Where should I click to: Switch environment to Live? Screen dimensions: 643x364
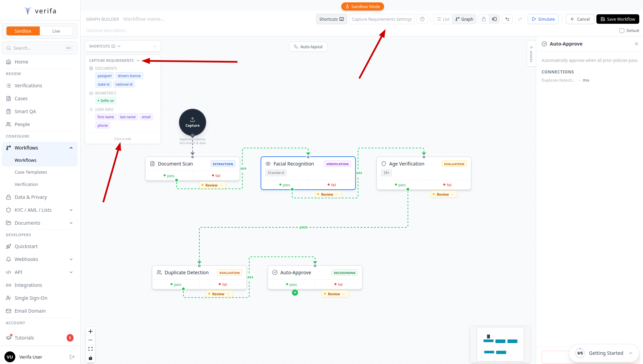56,31
